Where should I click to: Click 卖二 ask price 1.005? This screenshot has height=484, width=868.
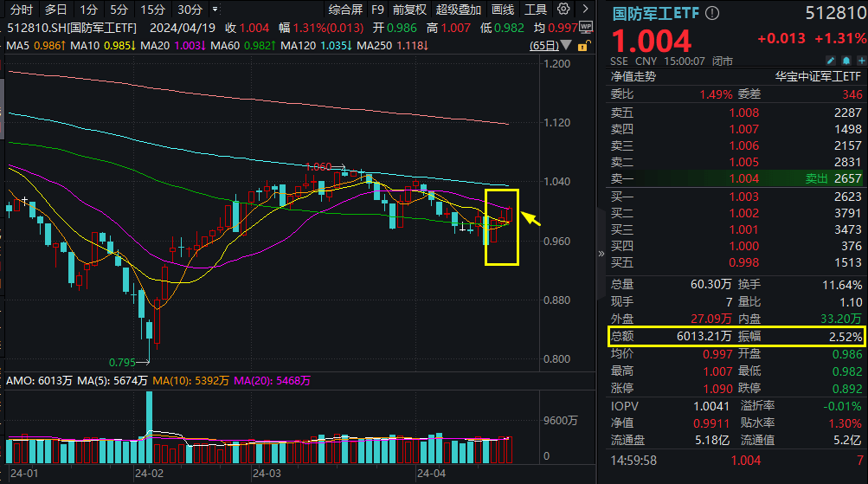tap(744, 162)
